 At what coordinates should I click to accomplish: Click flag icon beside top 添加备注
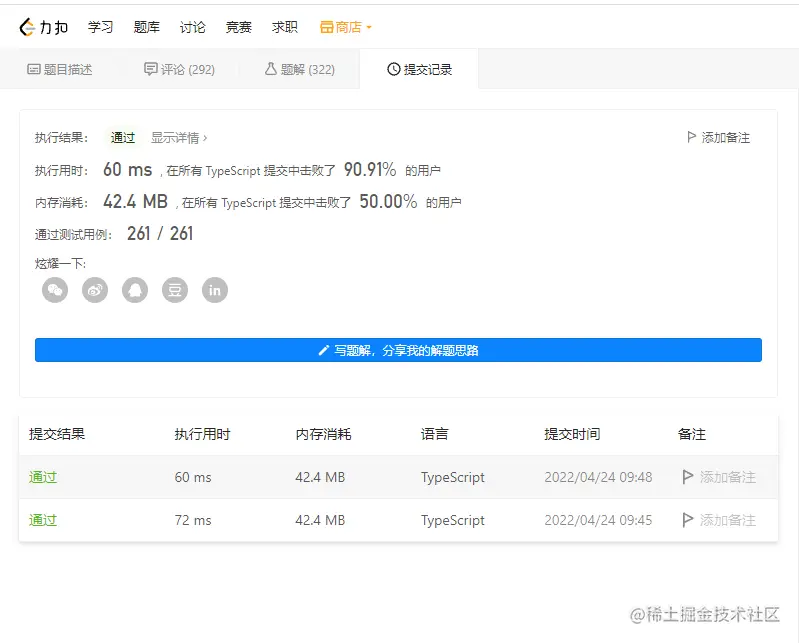point(691,137)
